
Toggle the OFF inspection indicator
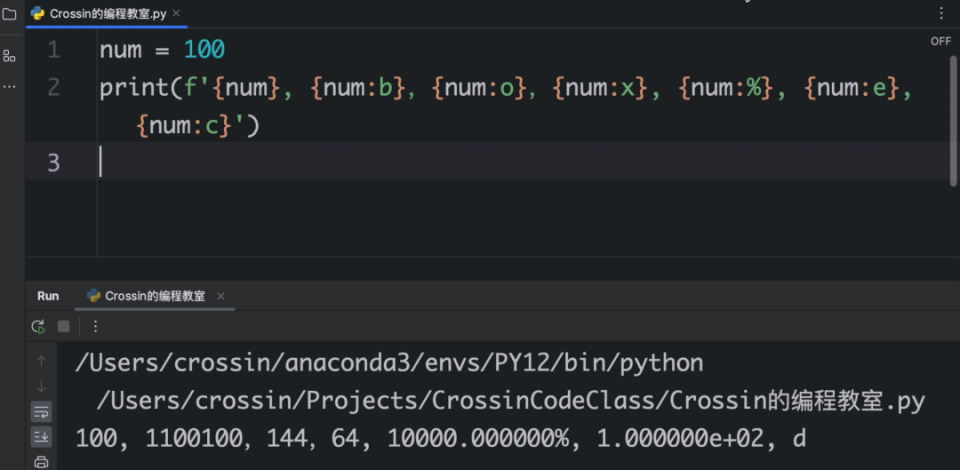pyautogui.click(x=941, y=42)
